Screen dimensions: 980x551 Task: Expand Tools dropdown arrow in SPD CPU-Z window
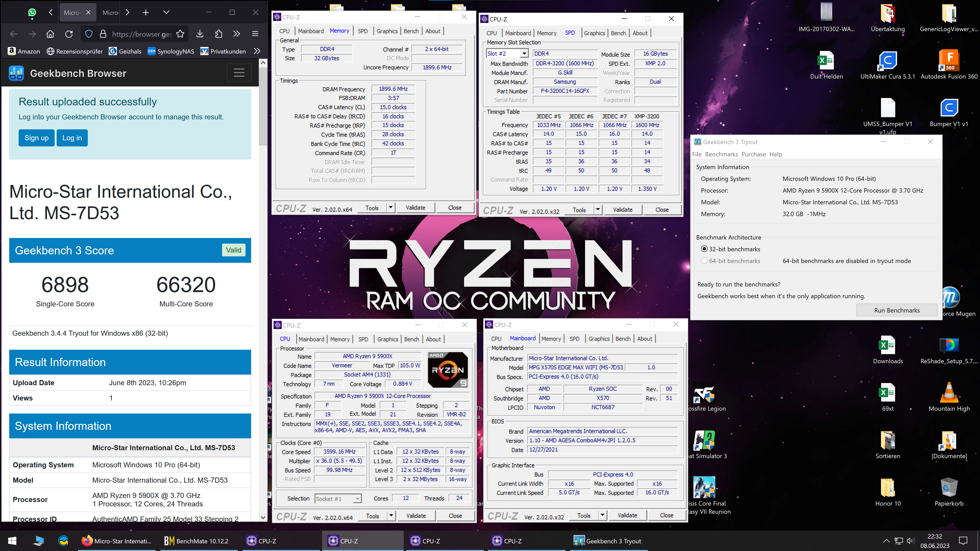pyautogui.click(x=598, y=209)
